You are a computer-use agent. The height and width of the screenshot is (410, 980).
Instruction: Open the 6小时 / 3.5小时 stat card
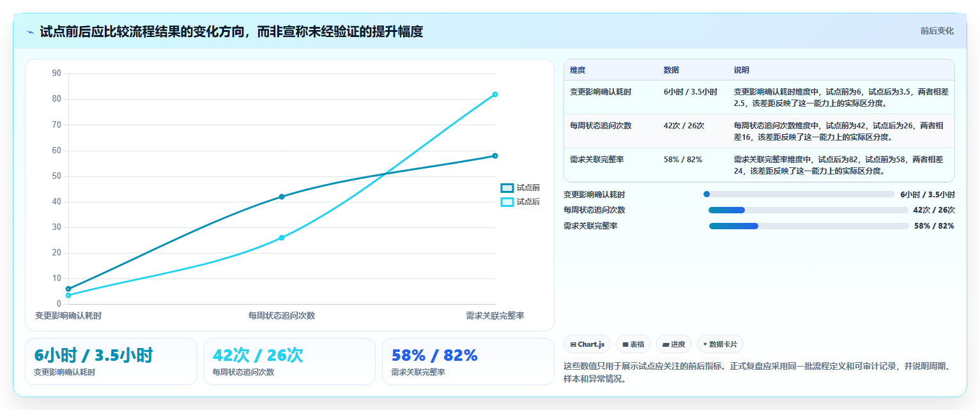pos(111,361)
